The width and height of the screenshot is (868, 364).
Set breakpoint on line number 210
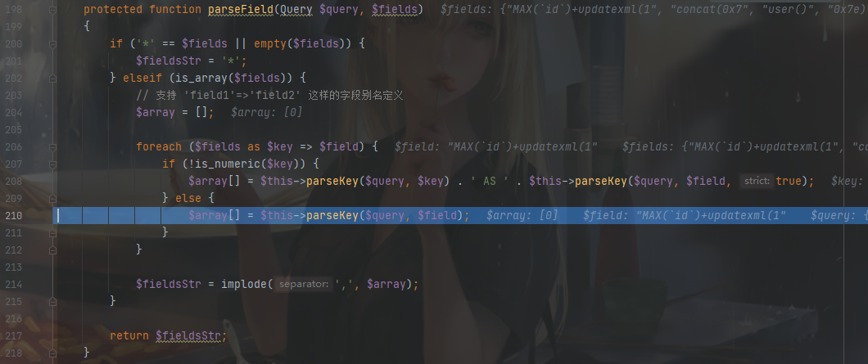click(13, 216)
